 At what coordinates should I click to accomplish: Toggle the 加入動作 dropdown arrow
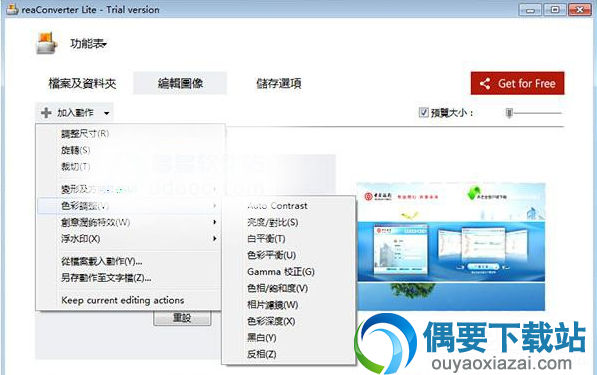pos(107,113)
